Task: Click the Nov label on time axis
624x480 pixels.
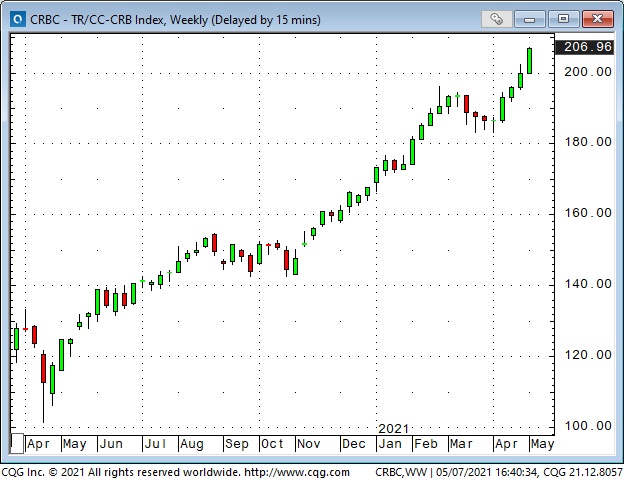Action: click(308, 444)
